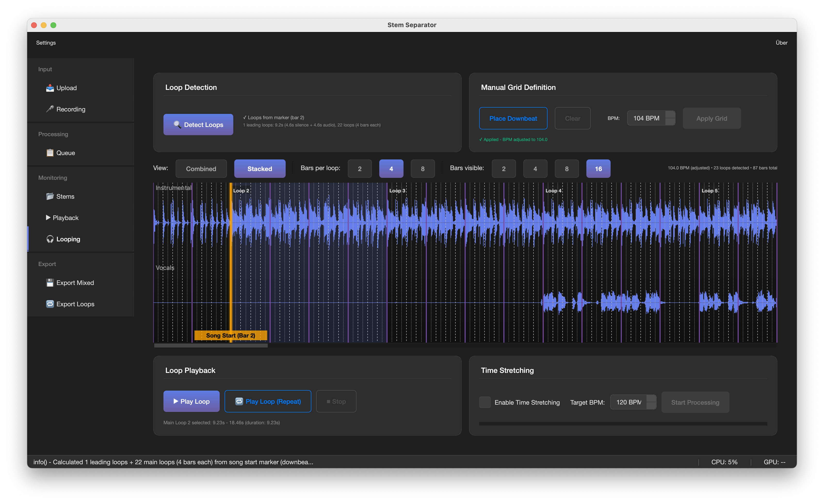Open the Über menu
This screenshot has height=504, width=824.
coord(781,43)
